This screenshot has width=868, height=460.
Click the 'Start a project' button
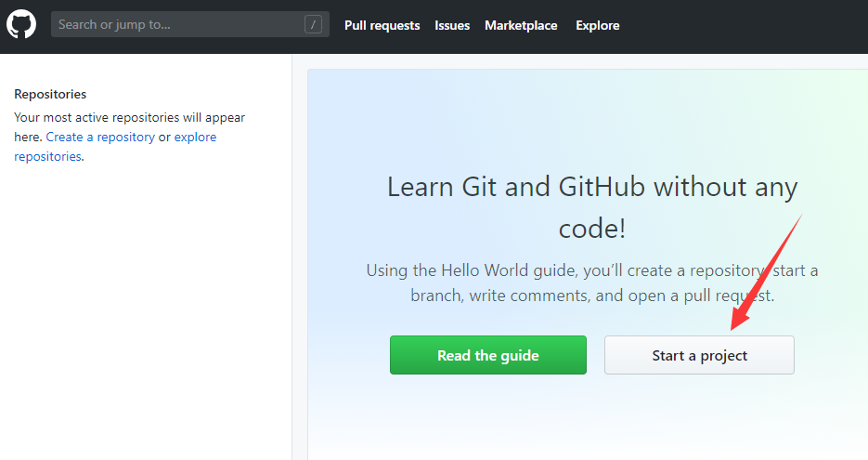(x=699, y=355)
